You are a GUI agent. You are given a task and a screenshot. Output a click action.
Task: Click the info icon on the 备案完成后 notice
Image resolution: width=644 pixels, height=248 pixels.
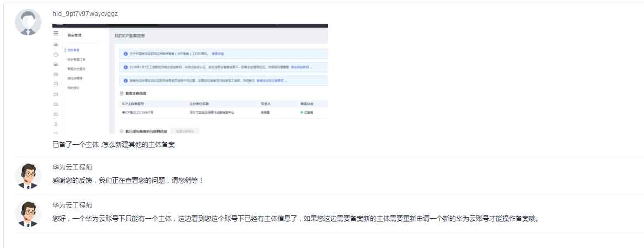coord(126,81)
